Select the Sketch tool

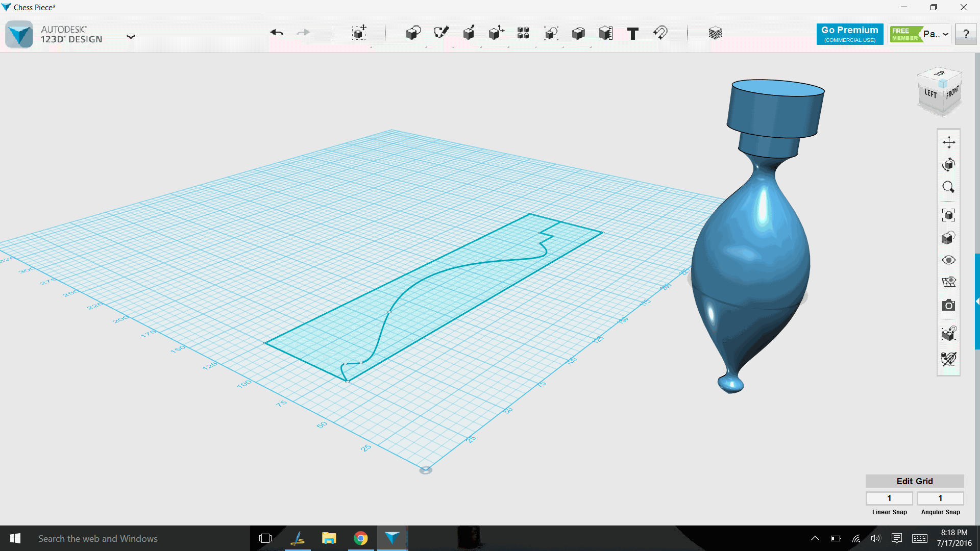tap(442, 33)
